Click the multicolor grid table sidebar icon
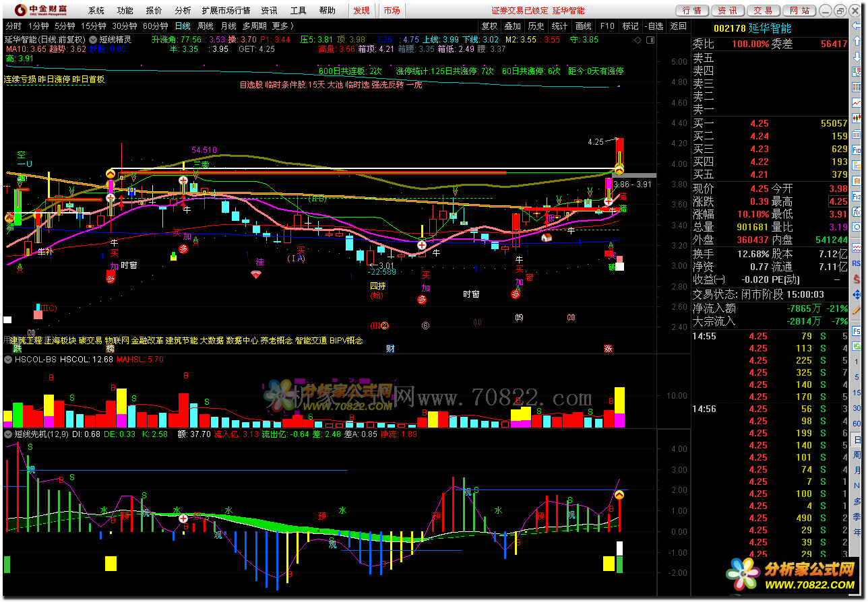The width and height of the screenshot is (868, 602). click(857, 86)
